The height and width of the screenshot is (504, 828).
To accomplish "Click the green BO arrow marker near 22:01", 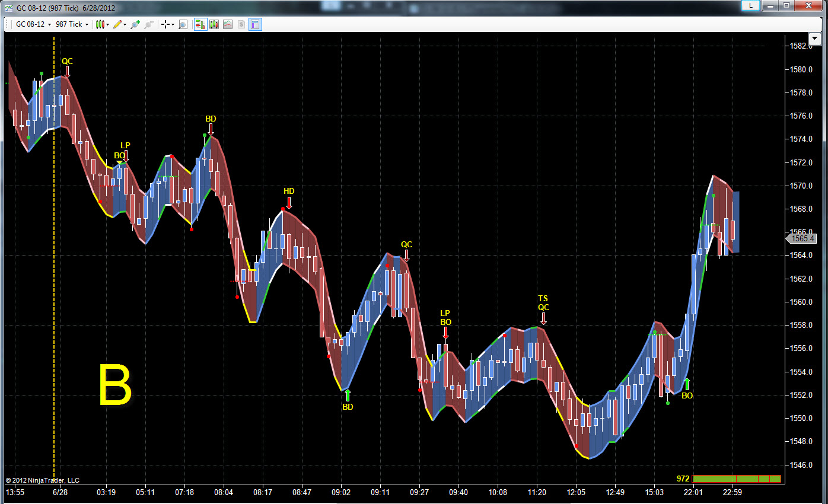I will click(687, 384).
